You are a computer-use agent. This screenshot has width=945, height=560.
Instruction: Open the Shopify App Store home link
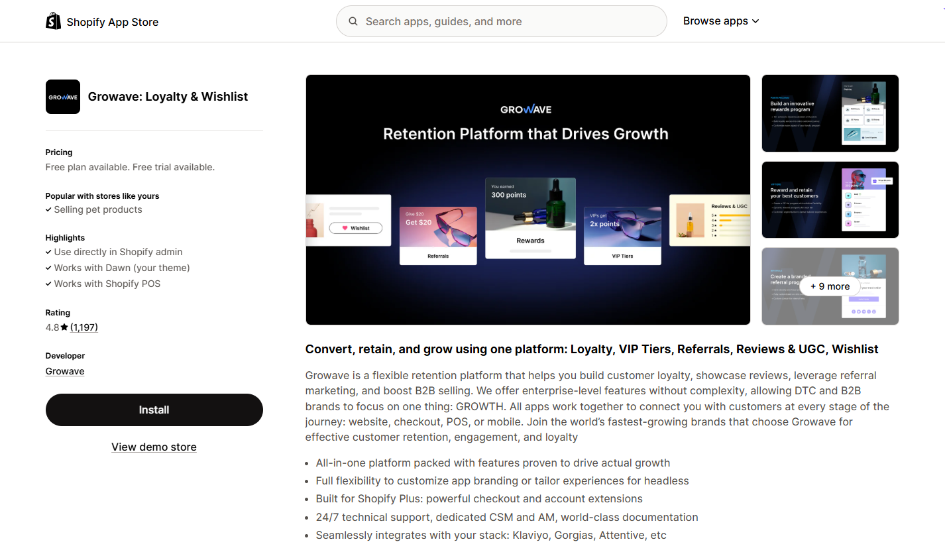[112, 22]
